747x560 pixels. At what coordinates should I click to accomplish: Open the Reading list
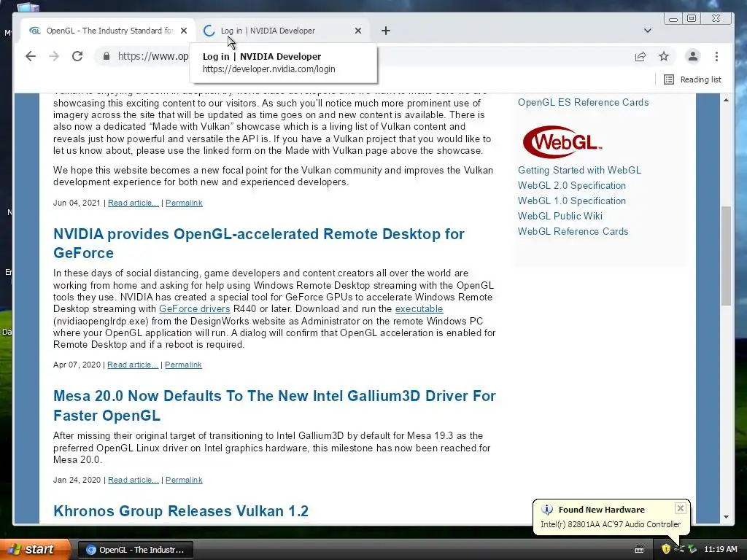(x=692, y=79)
